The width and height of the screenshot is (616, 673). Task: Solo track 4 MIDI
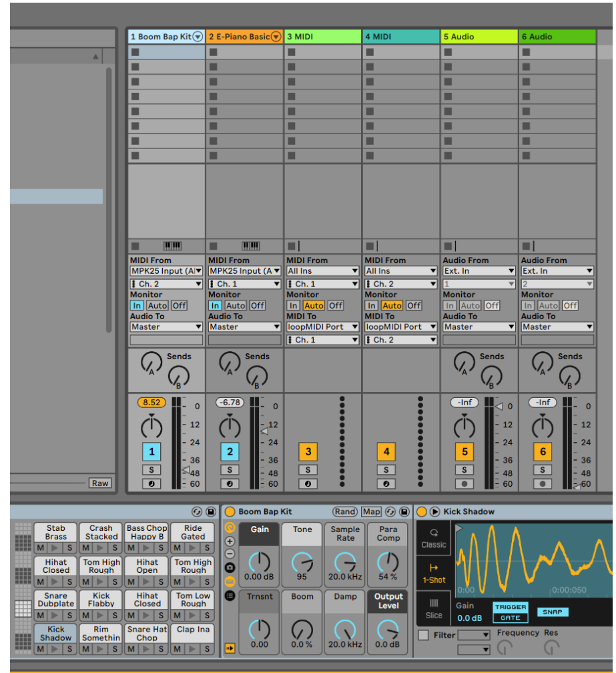pyautogui.click(x=386, y=470)
